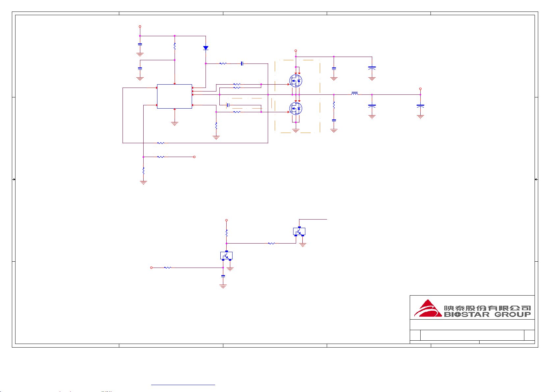The width and height of the screenshot is (555, 392).
Task: Select the horizontal capacitor between the MOSFET gate lines
Action: (x=228, y=105)
